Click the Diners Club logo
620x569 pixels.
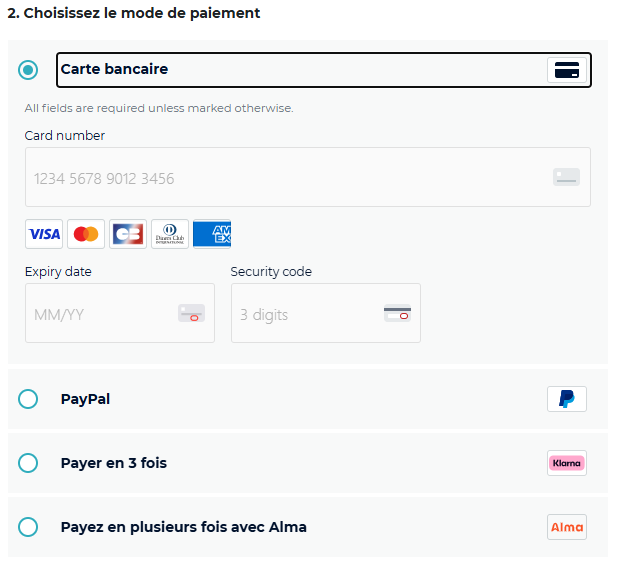170,234
